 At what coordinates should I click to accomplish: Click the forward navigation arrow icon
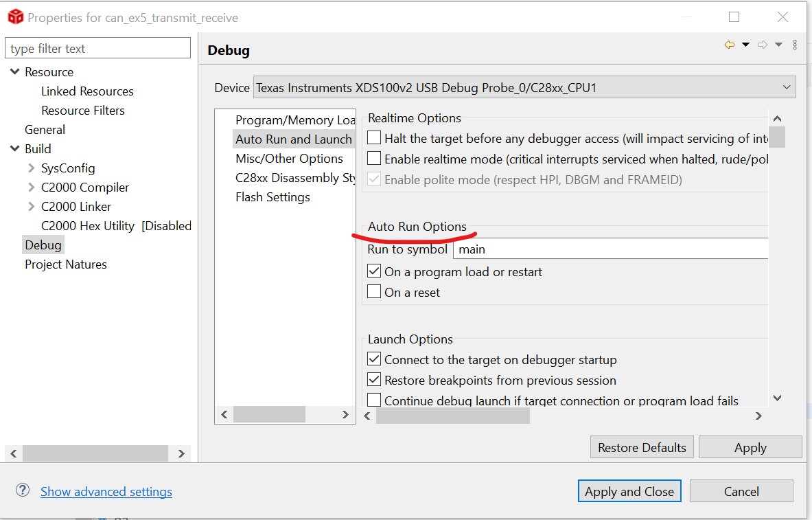pyautogui.click(x=762, y=45)
